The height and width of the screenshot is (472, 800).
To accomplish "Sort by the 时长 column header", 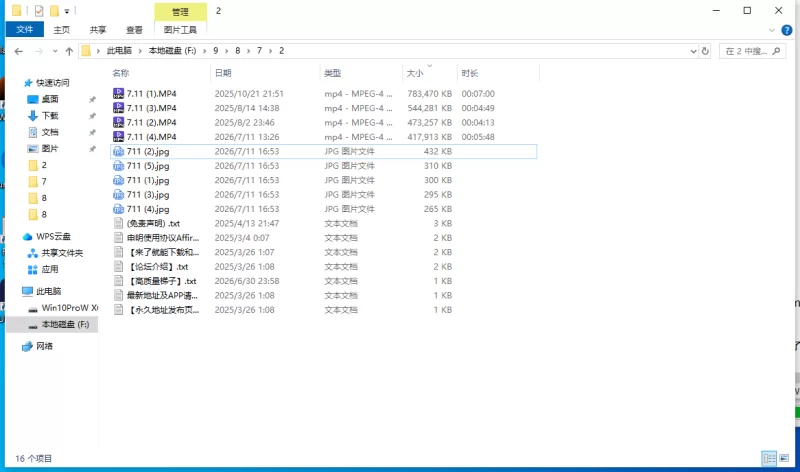I will point(470,73).
